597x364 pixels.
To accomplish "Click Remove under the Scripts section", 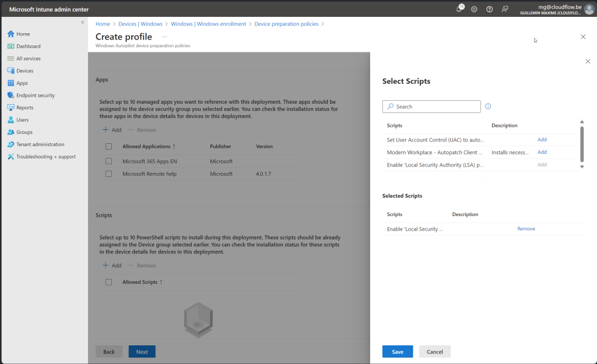I will (x=142, y=266).
